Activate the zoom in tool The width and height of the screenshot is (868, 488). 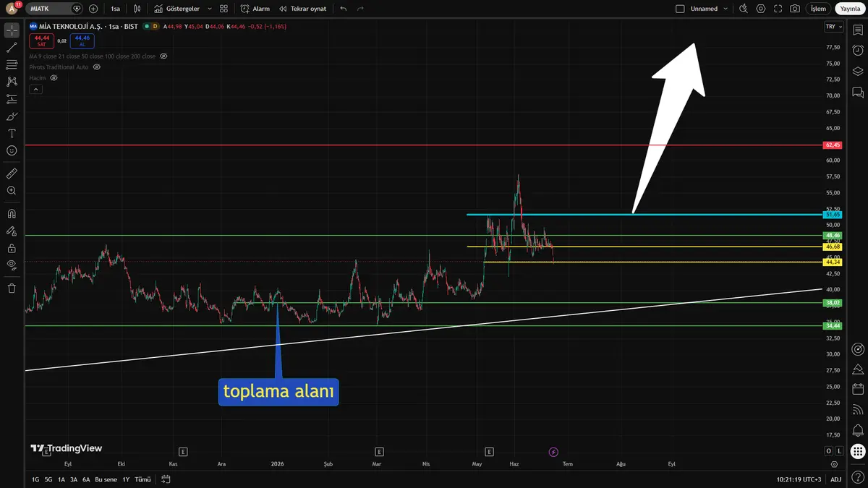coord(12,191)
